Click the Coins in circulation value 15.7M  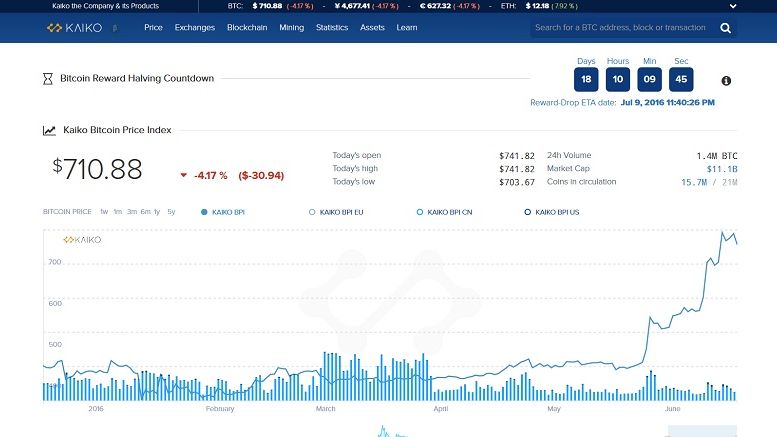tap(694, 182)
